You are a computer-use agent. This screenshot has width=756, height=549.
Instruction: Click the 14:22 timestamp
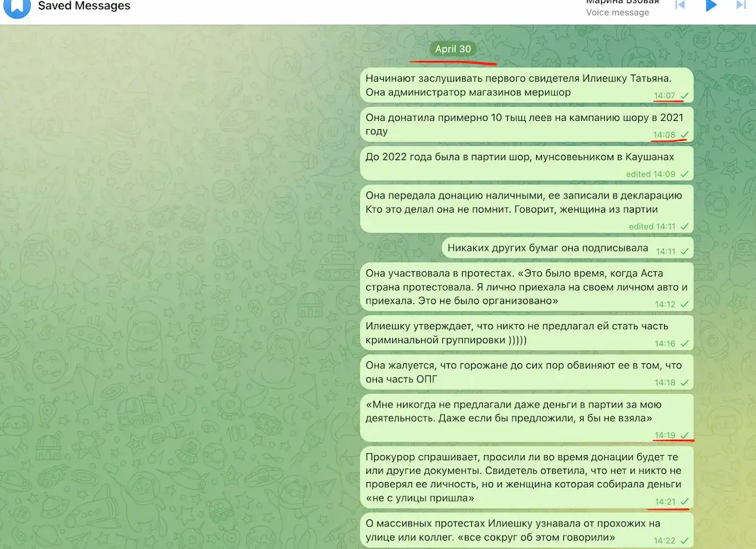point(665,541)
